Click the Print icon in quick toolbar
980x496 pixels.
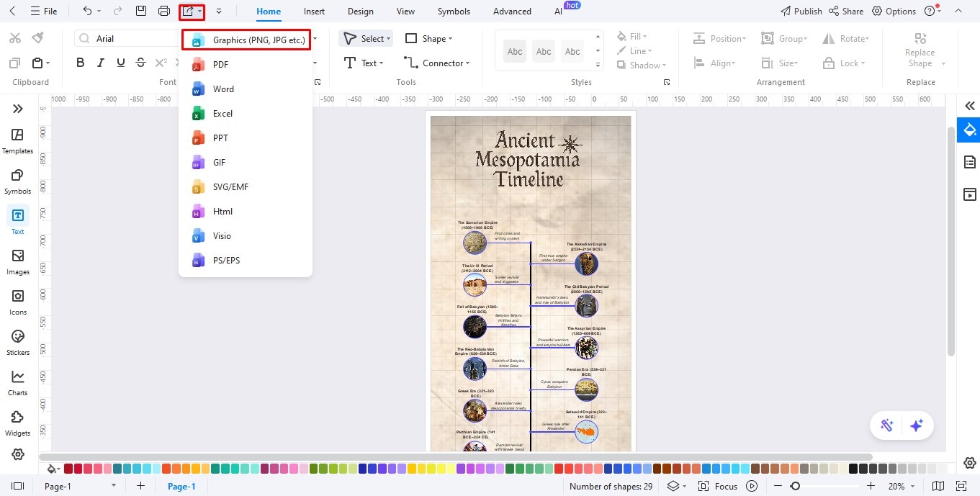164,11
